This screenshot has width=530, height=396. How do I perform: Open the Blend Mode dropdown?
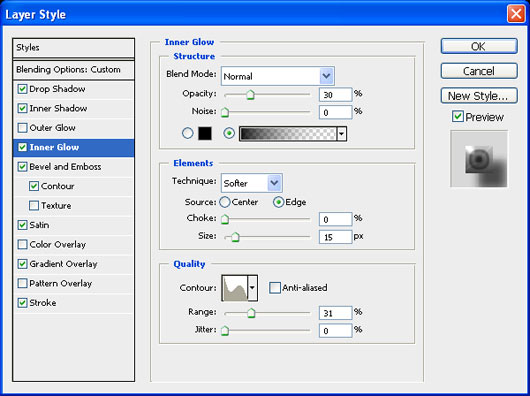click(x=278, y=76)
